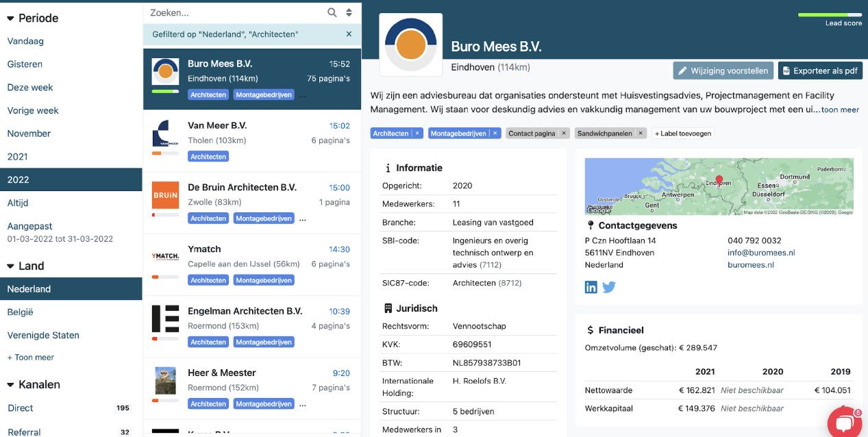
Task: Click Wijziging voorstellen button
Action: pos(723,71)
